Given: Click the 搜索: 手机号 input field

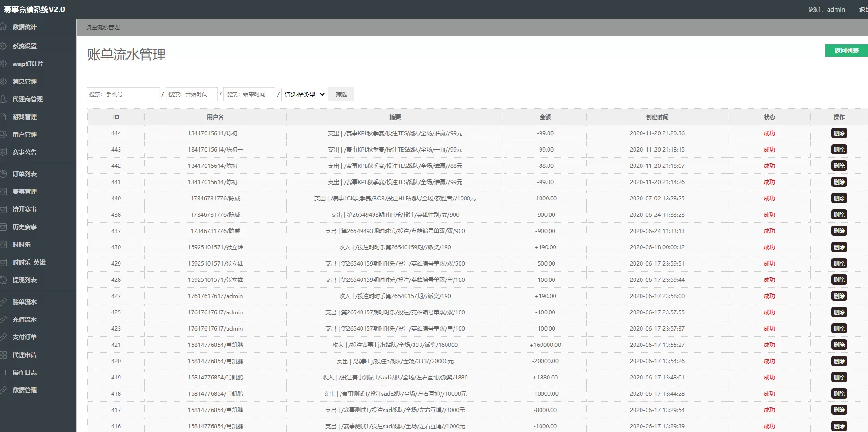Looking at the screenshot, I should pos(123,94).
